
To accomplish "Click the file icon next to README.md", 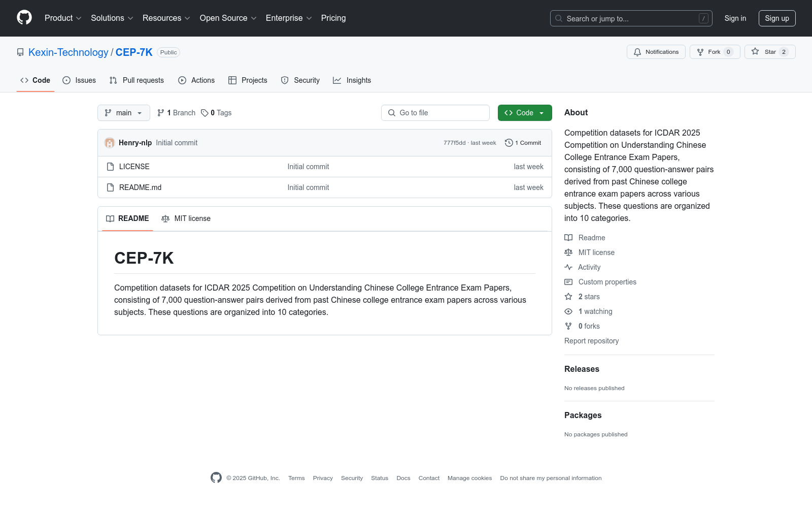I will pyautogui.click(x=110, y=187).
